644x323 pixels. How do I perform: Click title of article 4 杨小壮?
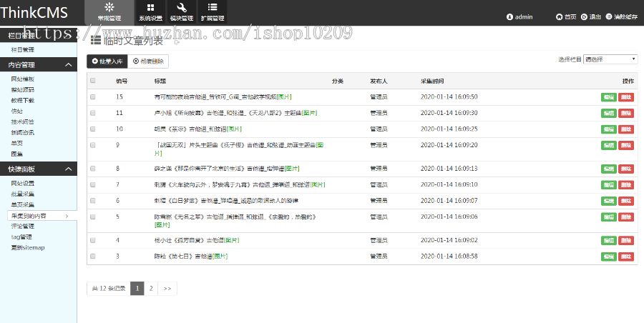click(197, 240)
